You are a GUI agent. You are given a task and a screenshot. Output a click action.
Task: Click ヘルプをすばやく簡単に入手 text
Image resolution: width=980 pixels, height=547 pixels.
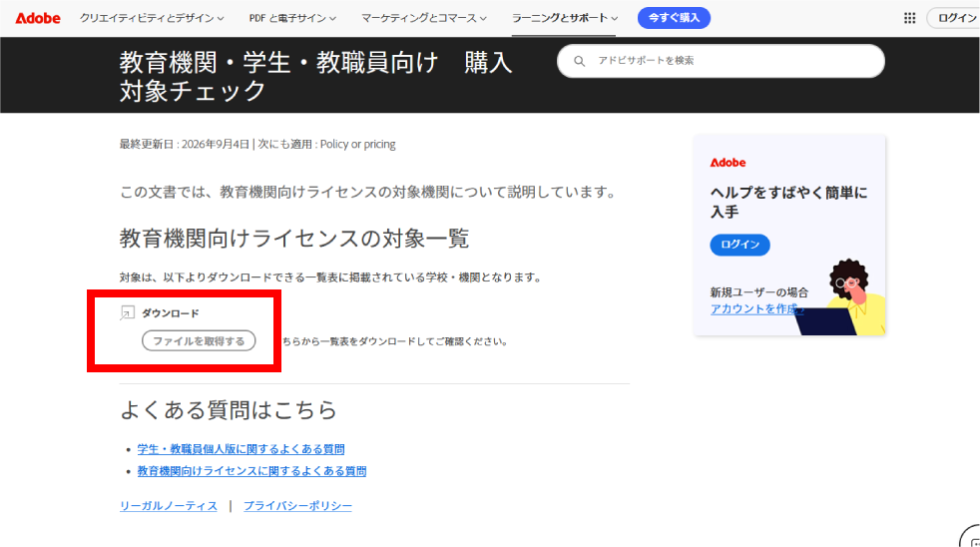coord(788,202)
